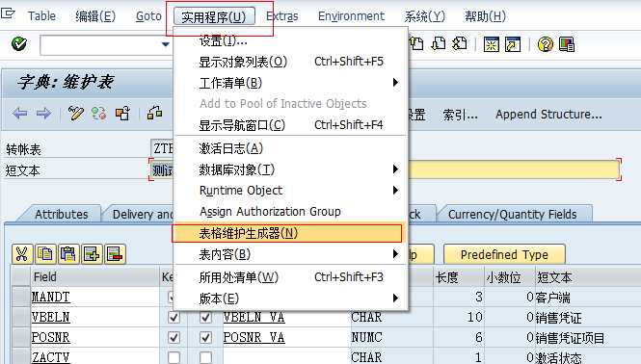Expand the Runtime Object submenu
Screen dimensions: 641x364
point(395,191)
